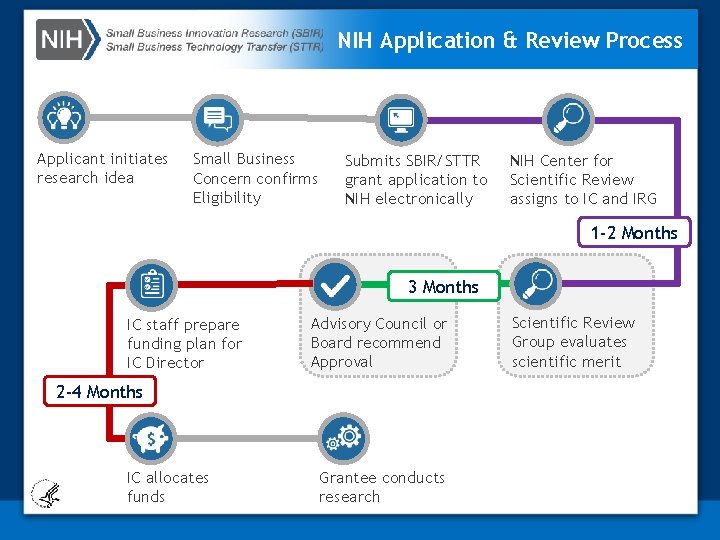Viewport: 720px width, 540px height.
Task: Click 'Grantee conducts research' text
Action: coord(382,487)
